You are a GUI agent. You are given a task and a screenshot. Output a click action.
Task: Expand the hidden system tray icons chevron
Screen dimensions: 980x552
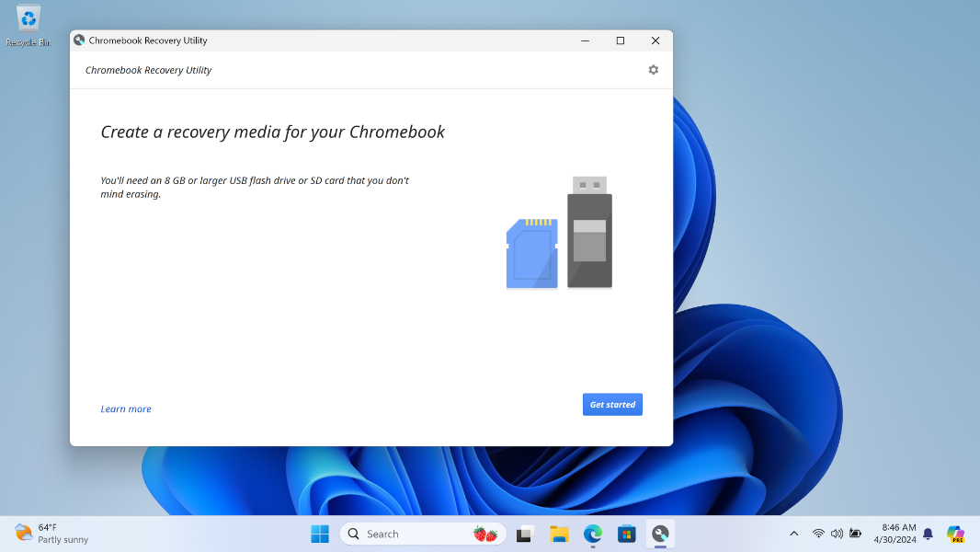click(x=794, y=534)
